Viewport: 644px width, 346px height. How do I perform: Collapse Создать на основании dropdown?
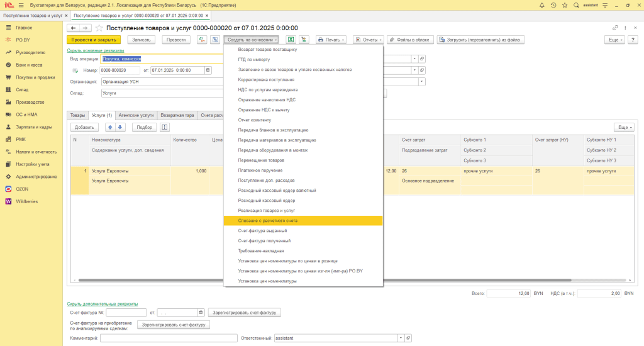point(252,40)
